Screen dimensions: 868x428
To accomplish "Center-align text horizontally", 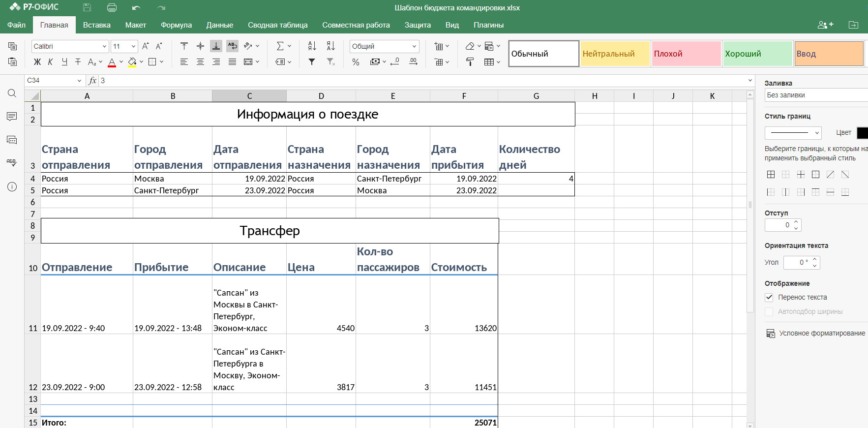I will [200, 62].
